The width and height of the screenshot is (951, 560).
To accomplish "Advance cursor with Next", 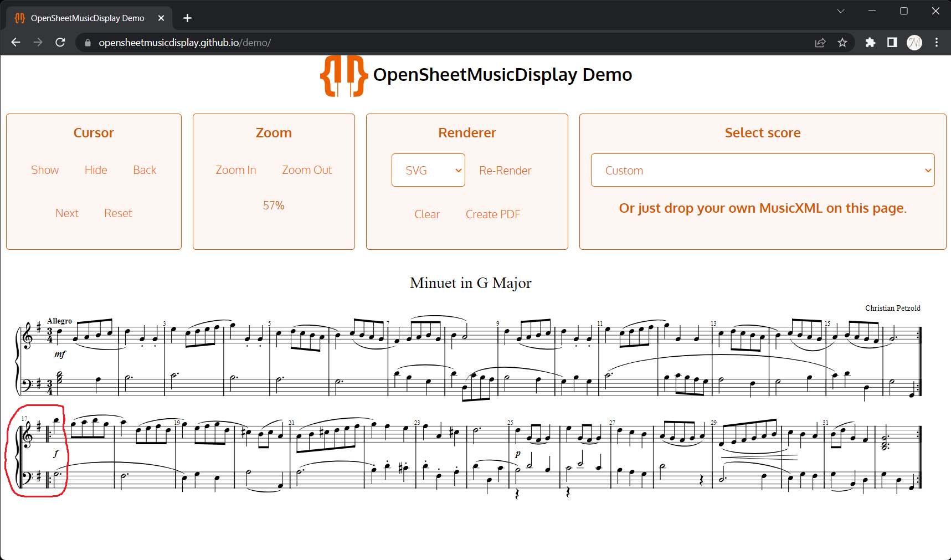I will [66, 213].
